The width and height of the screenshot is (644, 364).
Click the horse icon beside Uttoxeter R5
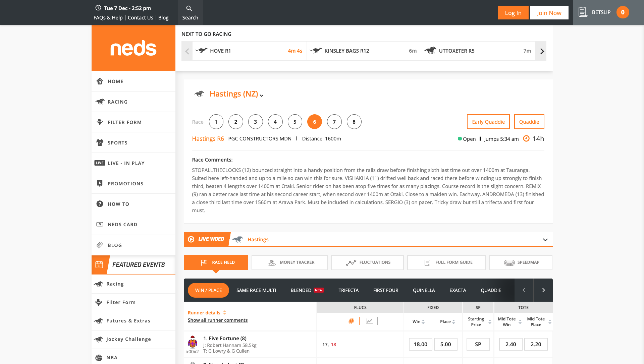430,51
